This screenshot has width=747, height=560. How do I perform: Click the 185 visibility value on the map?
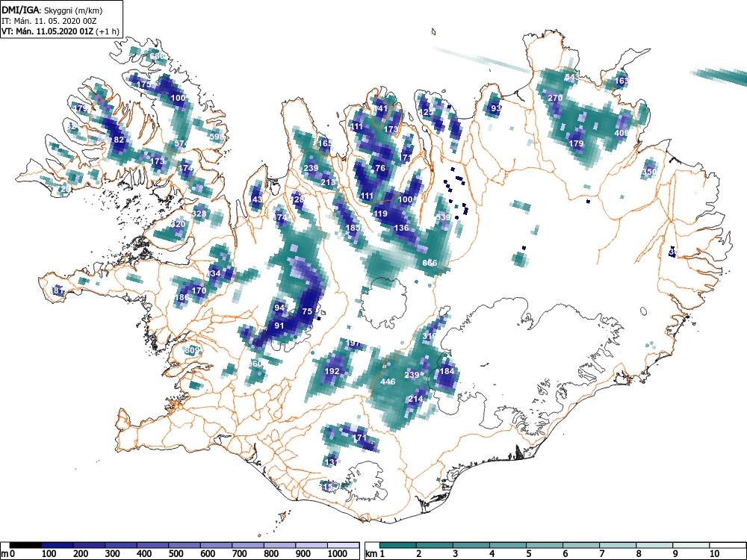click(353, 228)
